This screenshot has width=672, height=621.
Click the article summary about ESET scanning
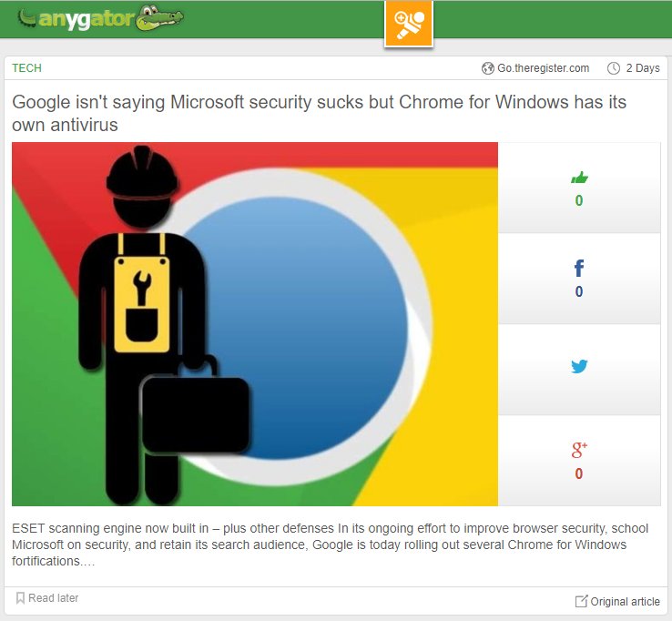[330, 545]
